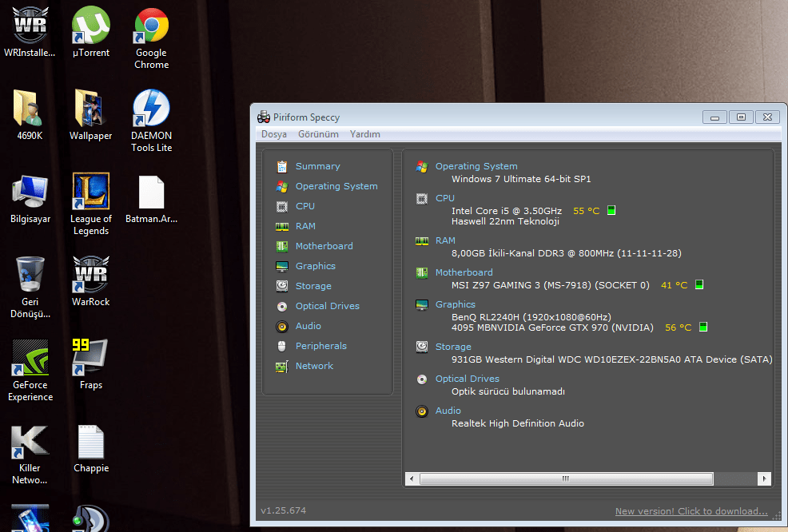The width and height of the screenshot is (788, 532).
Task: Click the Storage heading in summary pane
Action: pos(453,347)
